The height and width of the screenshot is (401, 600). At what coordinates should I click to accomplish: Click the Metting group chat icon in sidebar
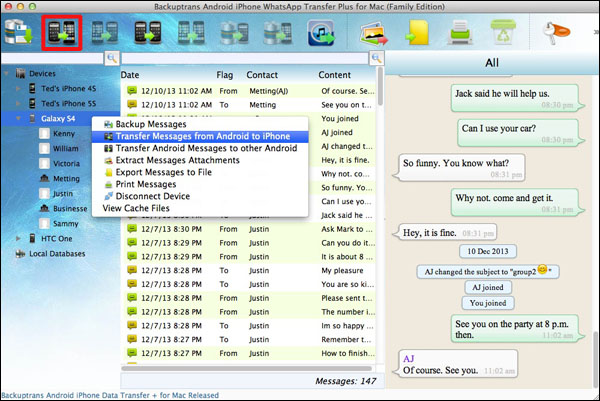[44, 178]
